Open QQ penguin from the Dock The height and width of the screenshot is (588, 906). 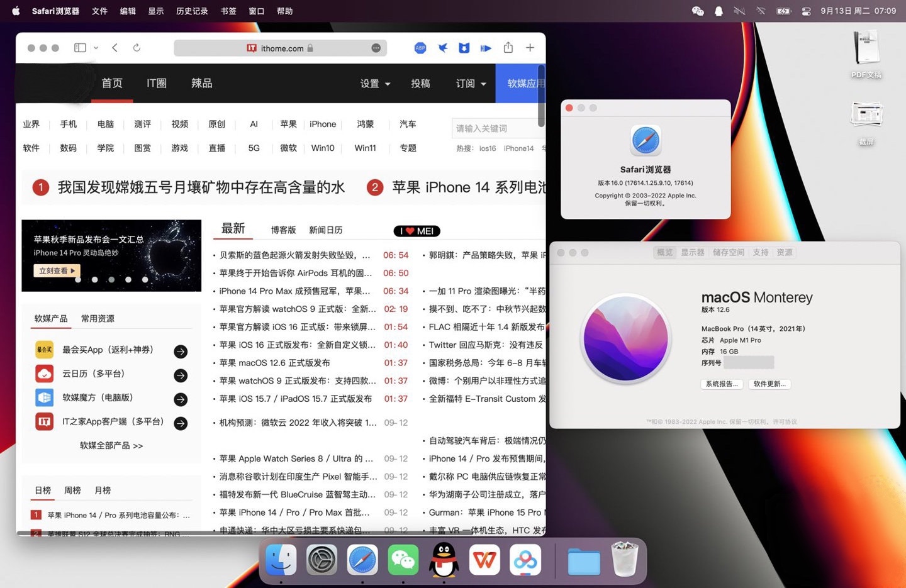coord(444,560)
